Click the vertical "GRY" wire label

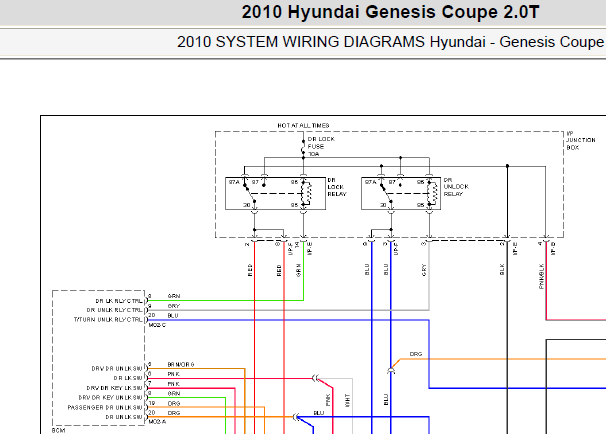point(424,270)
